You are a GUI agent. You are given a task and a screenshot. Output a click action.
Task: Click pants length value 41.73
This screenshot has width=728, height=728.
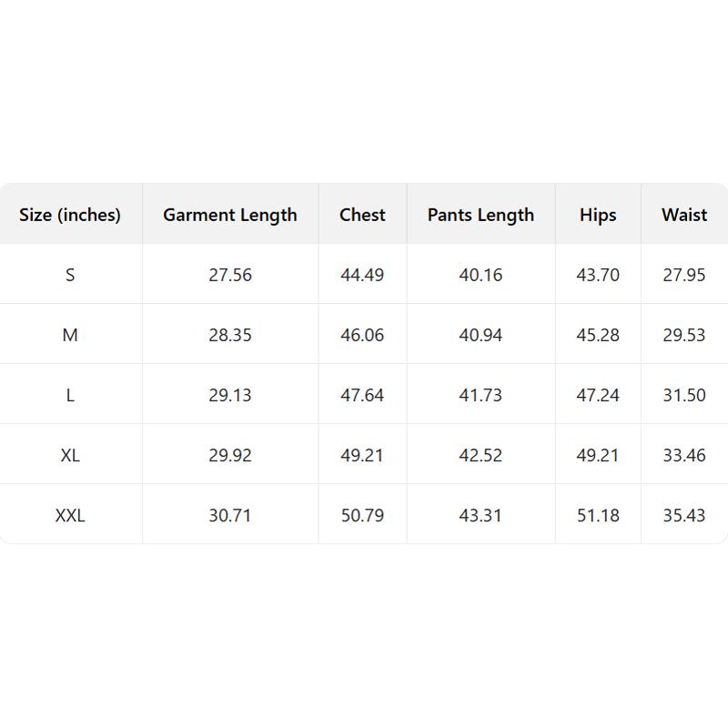480,395
